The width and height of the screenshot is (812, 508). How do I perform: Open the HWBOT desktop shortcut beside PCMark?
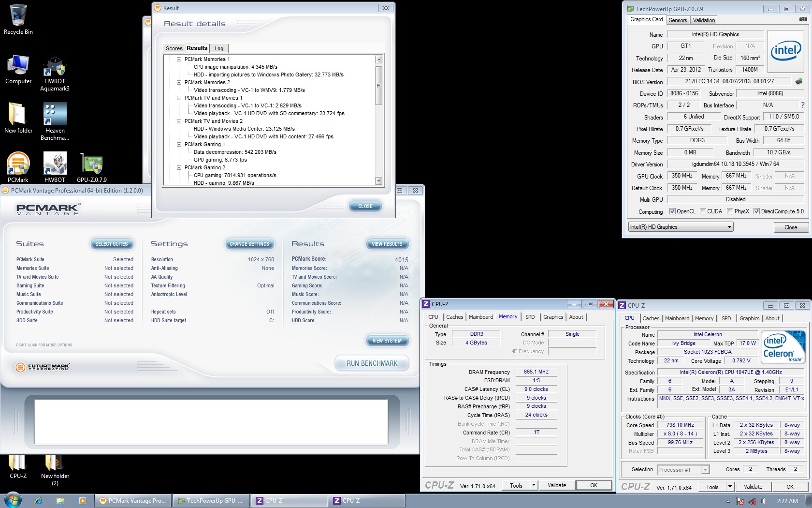[x=55, y=167]
